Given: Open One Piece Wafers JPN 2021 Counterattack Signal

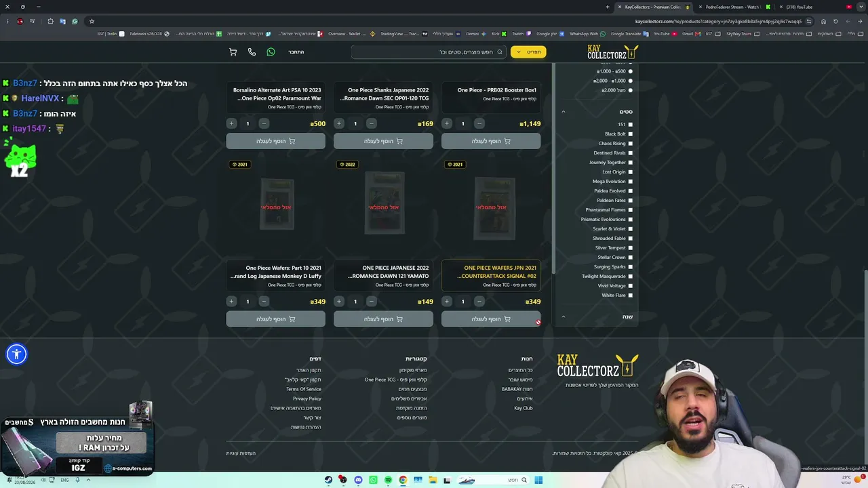Looking at the screenshot, I should coord(497,272).
